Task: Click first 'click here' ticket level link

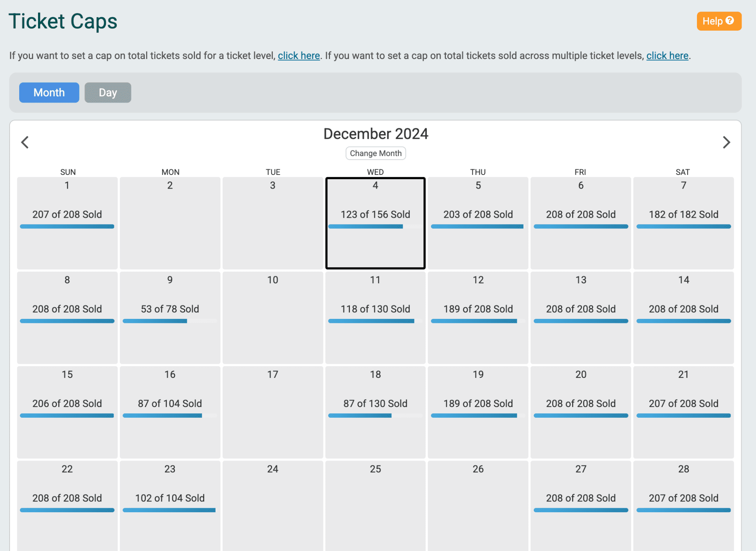Action: click(299, 56)
